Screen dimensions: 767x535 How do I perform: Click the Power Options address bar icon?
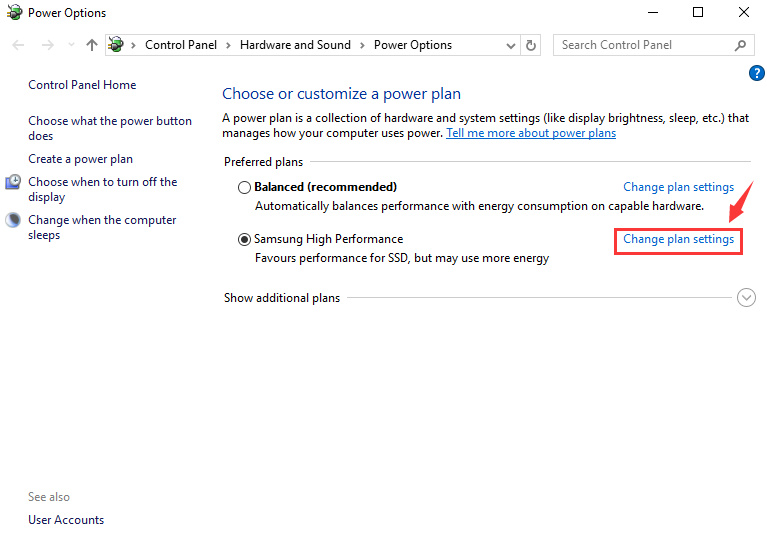117,45
